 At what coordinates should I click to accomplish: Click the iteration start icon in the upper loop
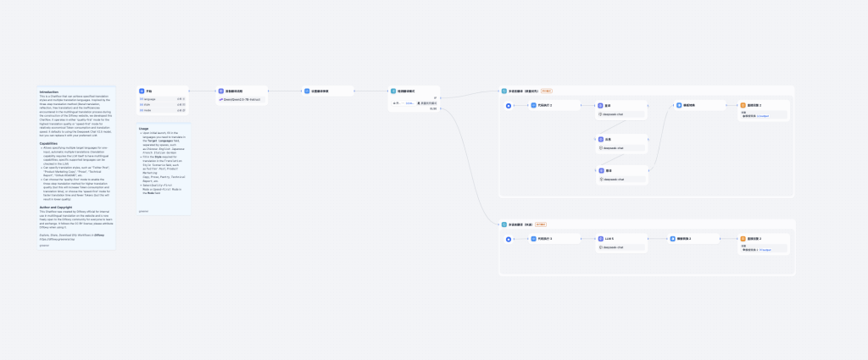(x=509, y=106)
